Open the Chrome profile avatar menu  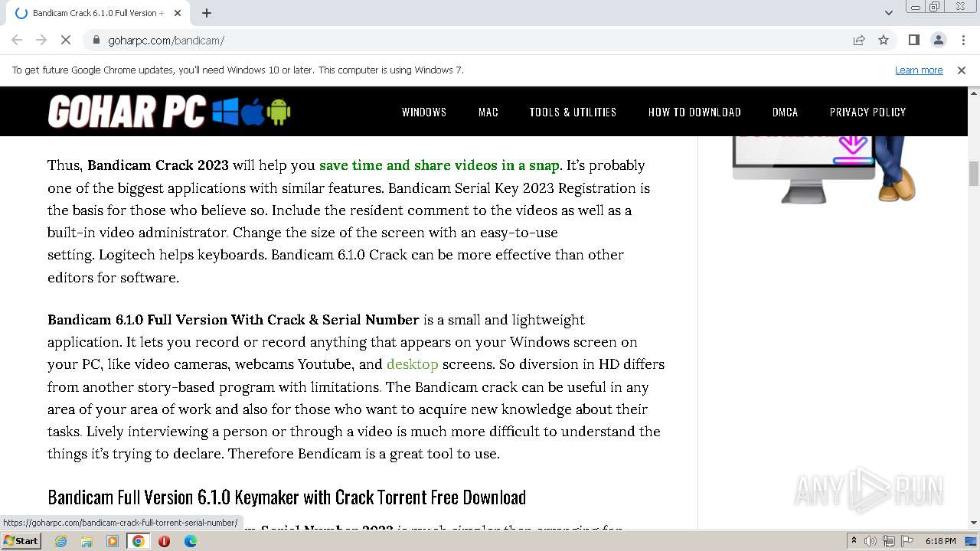pyautogui.click(x=938, y=40)
